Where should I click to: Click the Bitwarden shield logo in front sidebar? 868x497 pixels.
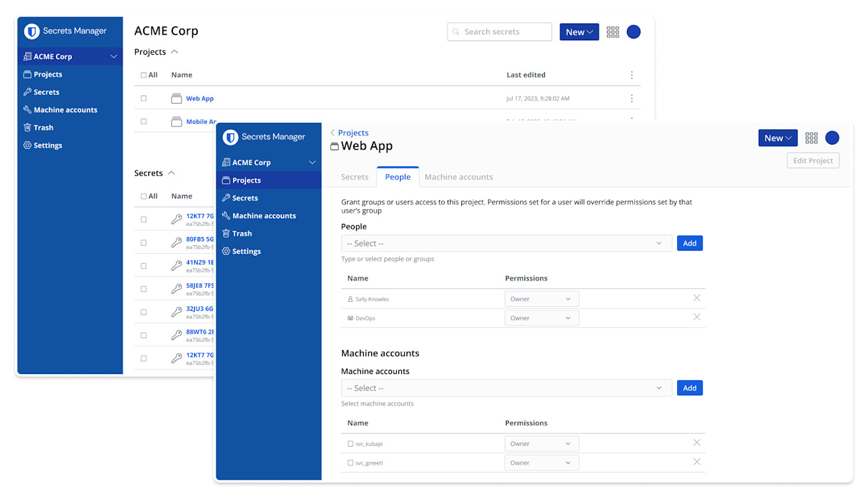[x=231, y=137]
